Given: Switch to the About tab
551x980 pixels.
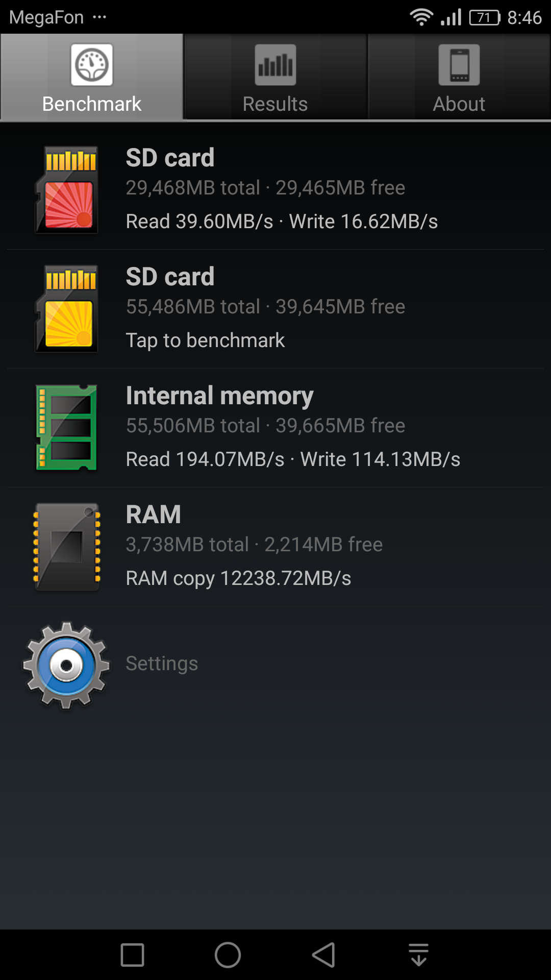Looking at the screenshot, I should point(459,77).
